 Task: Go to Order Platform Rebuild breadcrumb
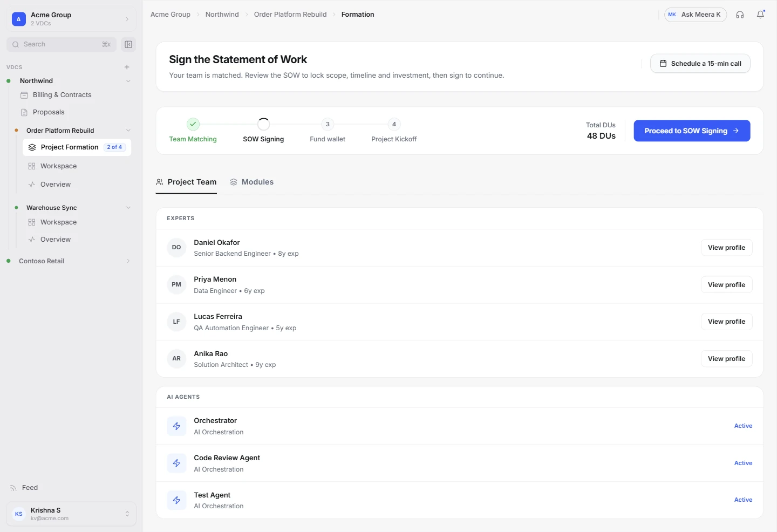pos(290,15)
